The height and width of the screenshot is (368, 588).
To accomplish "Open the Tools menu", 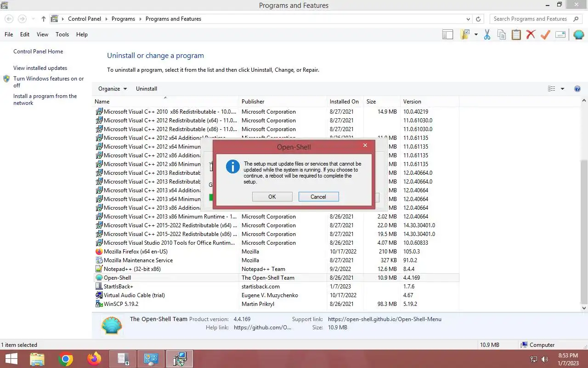I will [62, 34].
